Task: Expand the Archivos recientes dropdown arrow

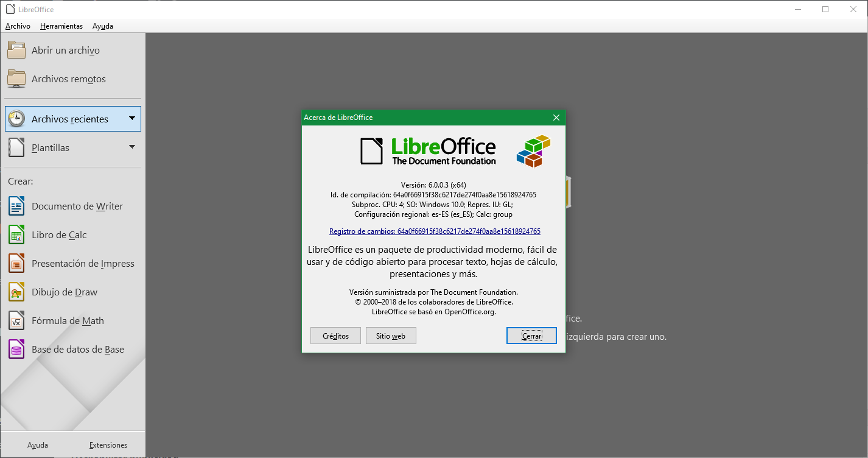Action: tap(132, 118)
